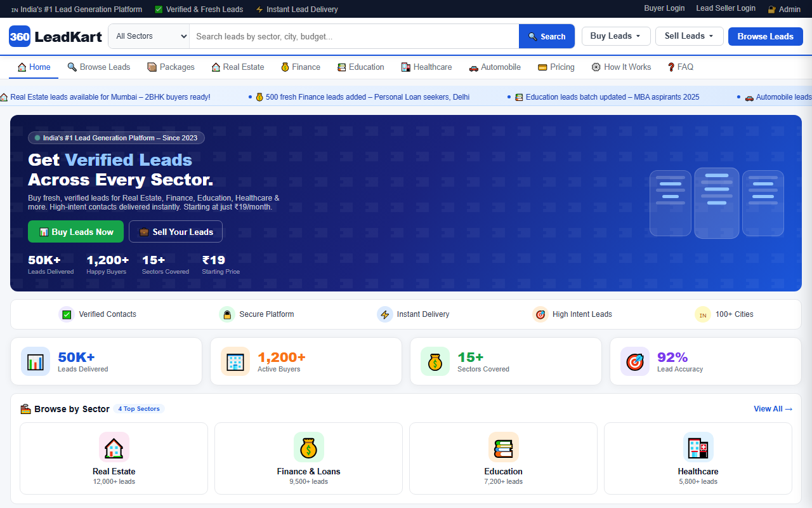The image size is (812, 508).
Task: Click the India's #1 Since 2023 hero badge
Action: (116, 138)
